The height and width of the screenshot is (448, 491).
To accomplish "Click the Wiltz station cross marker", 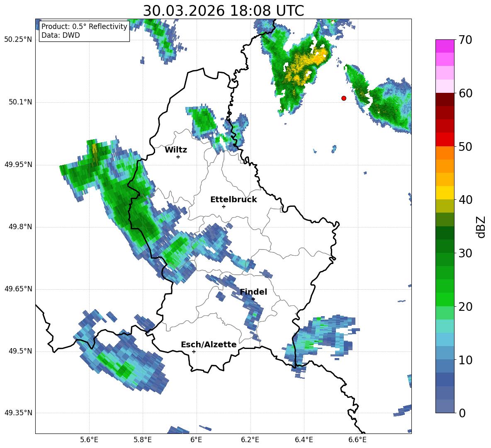I will click(x=178, y=157).
